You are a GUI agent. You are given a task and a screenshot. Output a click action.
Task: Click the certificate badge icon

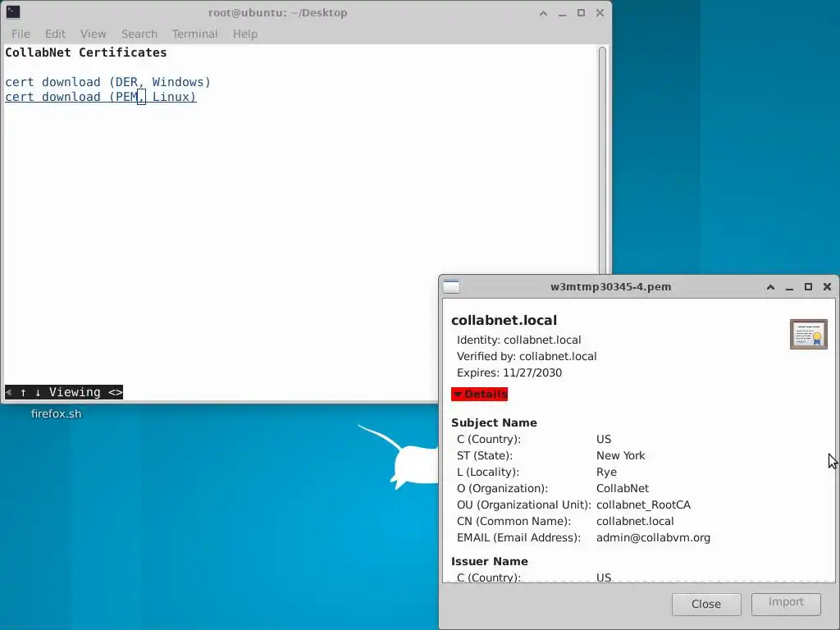click(x=808, y=335)
